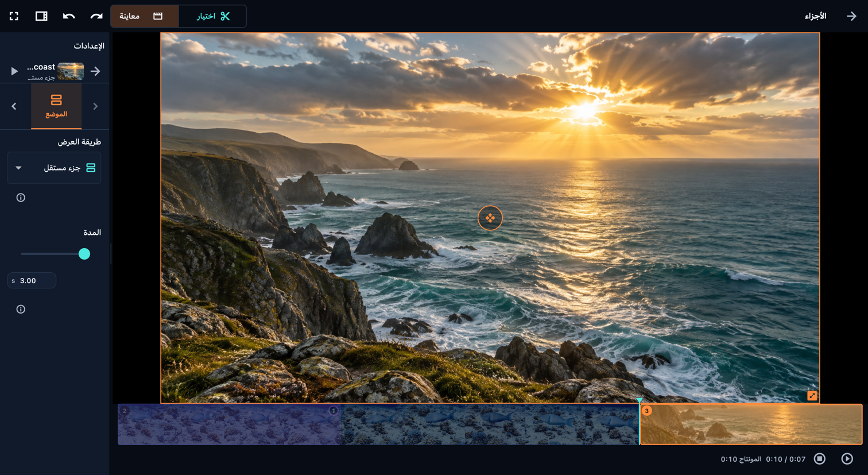Toggle the side panel layout icon

[41, 16]
